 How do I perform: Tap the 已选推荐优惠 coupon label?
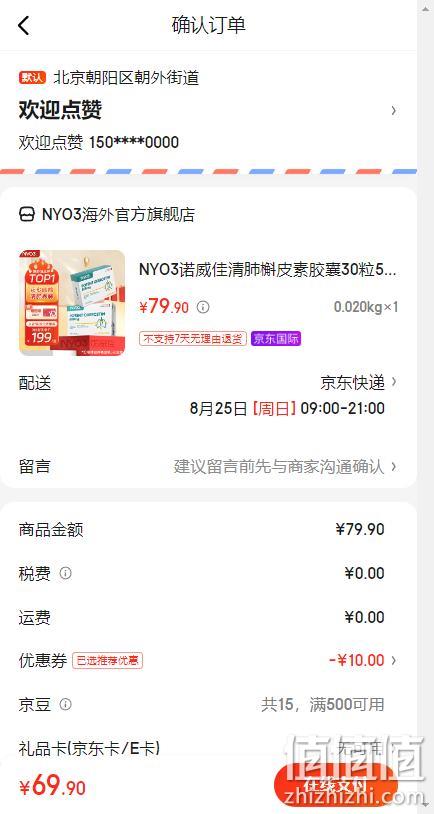[x=107, y=661]
